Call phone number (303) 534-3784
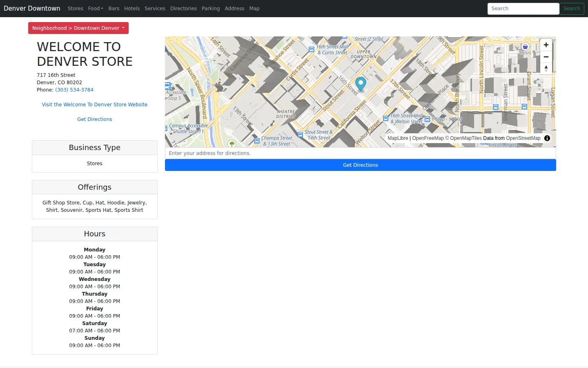 (74, 90)
